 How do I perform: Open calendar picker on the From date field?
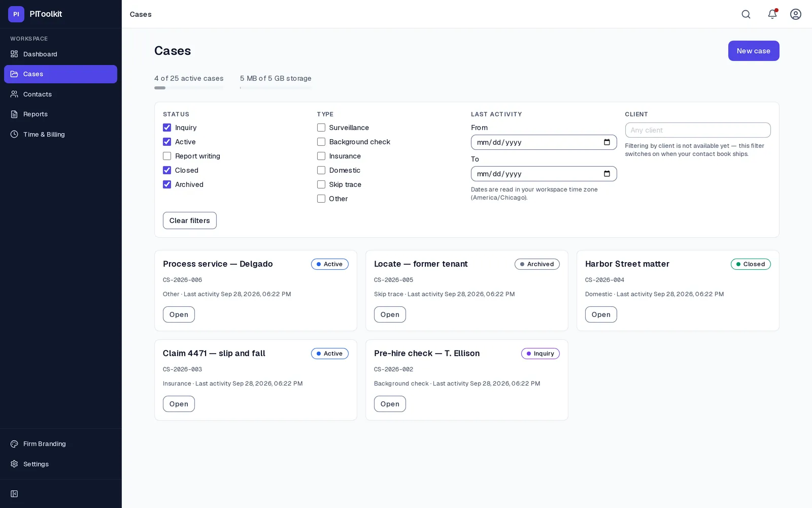[x=607, y=142]
